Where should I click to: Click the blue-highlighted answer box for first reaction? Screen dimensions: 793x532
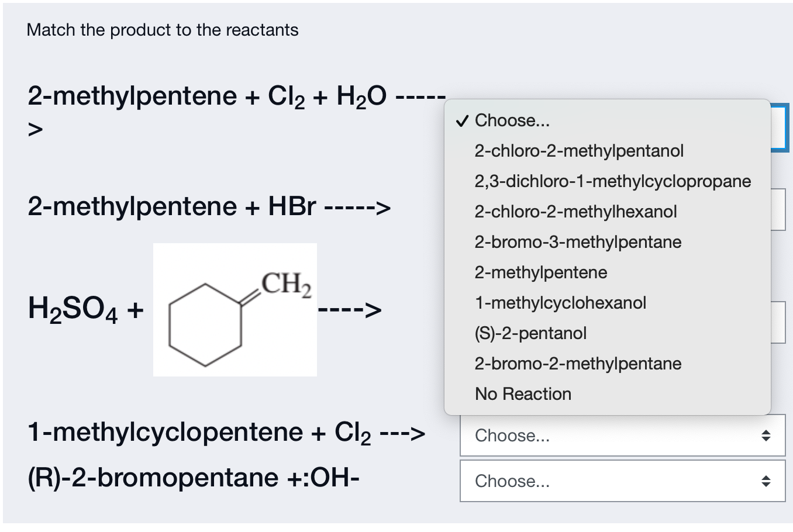(x=778, y=127)
